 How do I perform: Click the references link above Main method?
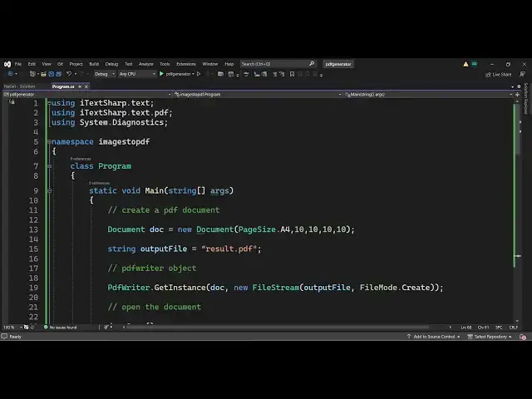tap(99, 183)
